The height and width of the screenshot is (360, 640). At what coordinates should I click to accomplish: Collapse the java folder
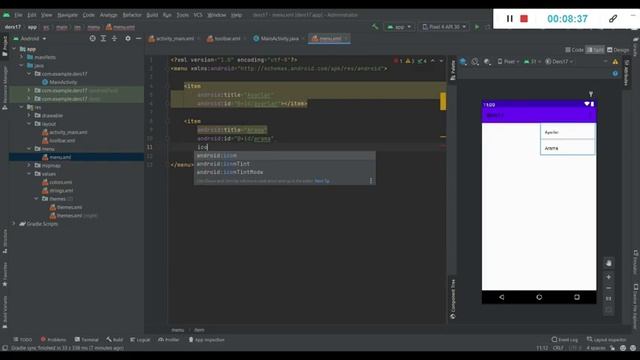22,65
